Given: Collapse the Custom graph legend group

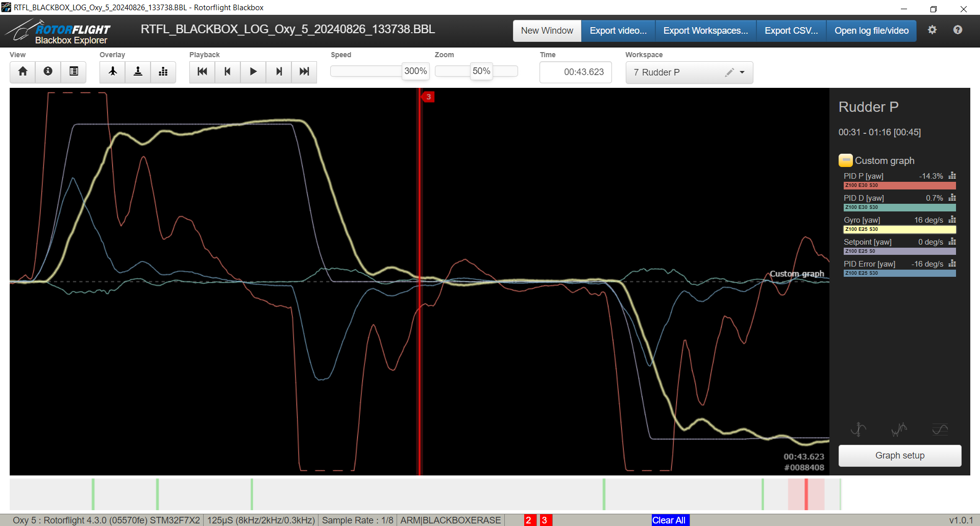Looking at the screenshot, I should [845, 160].
